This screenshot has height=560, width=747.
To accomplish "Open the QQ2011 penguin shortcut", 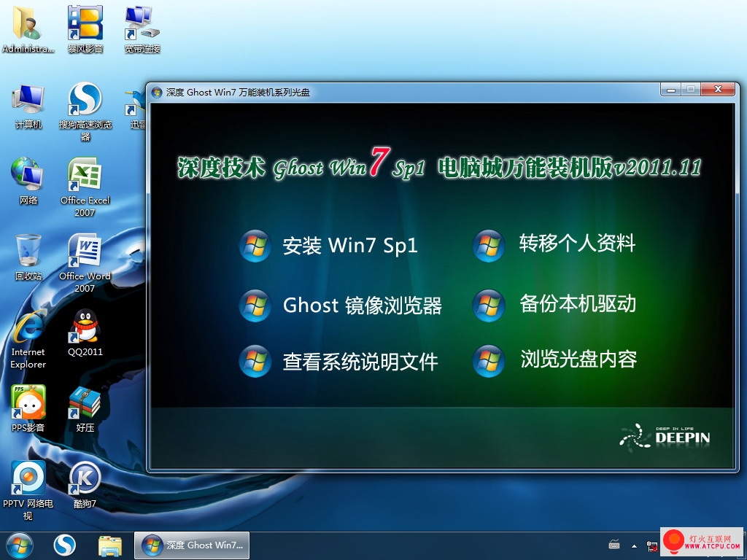I will point(85,332).
